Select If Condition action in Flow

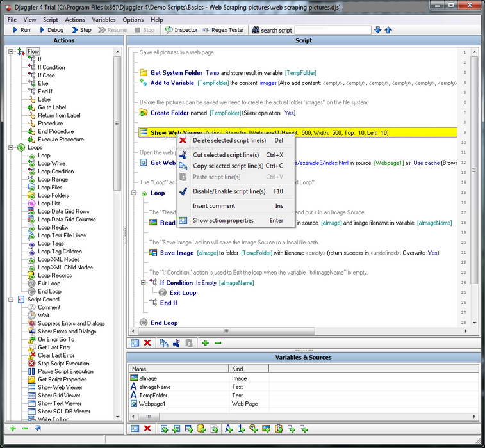tap(51, 67)
